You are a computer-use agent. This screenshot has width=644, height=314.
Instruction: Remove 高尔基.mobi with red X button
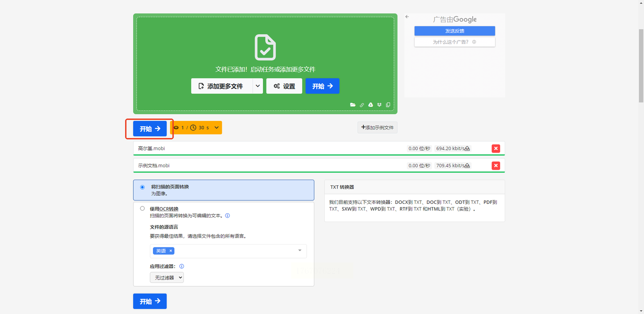[496, 149]
